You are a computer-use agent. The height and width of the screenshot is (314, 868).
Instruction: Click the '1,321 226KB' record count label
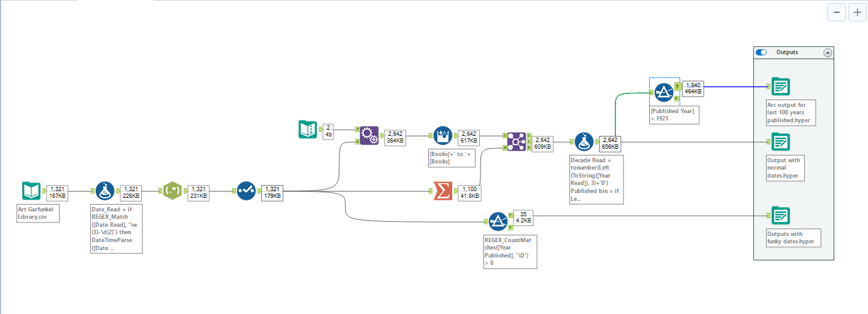tap(131, 192)
